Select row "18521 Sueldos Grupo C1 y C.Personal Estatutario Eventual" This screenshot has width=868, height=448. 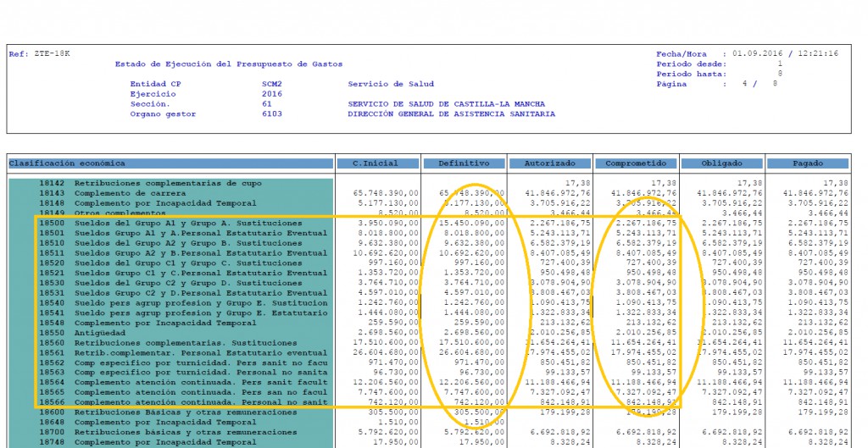430,273
